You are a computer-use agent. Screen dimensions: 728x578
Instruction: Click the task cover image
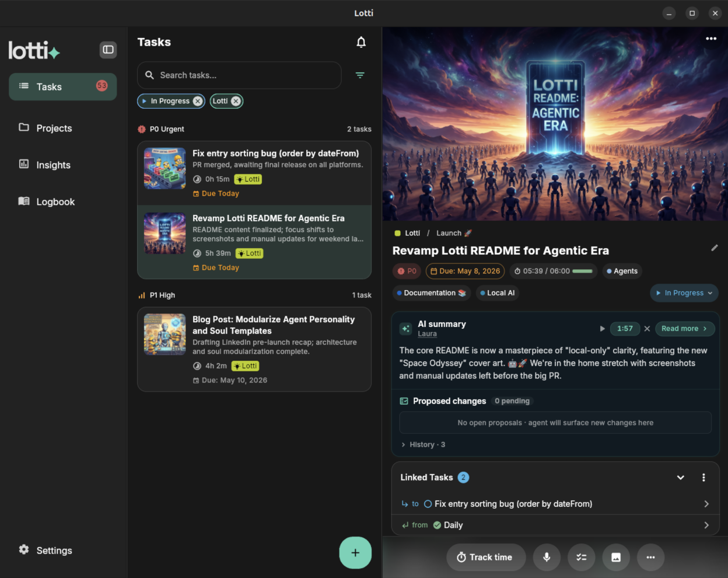point(555,124)
